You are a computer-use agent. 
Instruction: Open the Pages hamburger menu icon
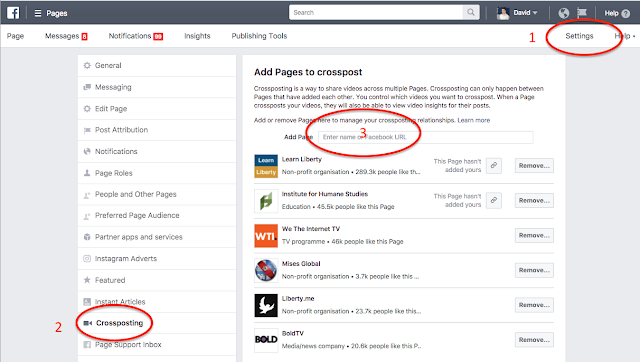point(38,13)
